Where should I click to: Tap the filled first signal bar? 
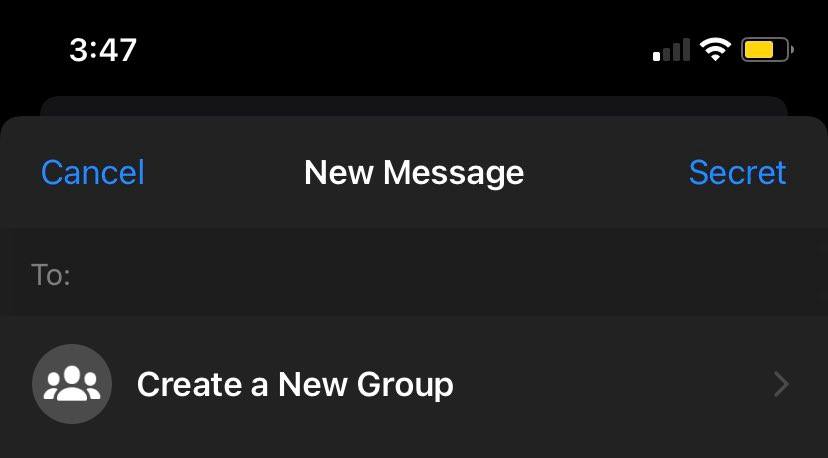point(656,56)
